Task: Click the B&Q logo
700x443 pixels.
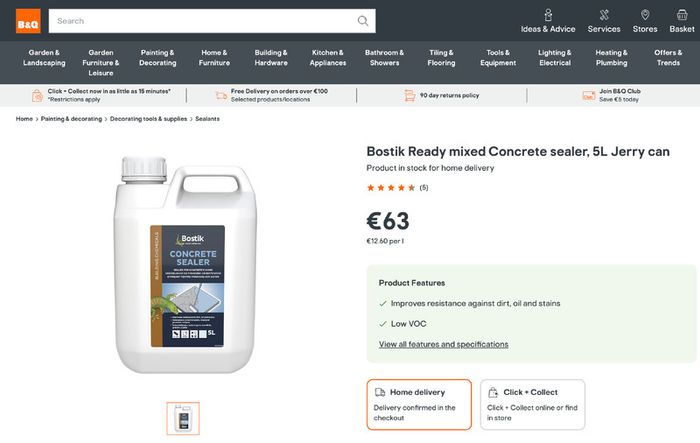Action: [28, 21]
